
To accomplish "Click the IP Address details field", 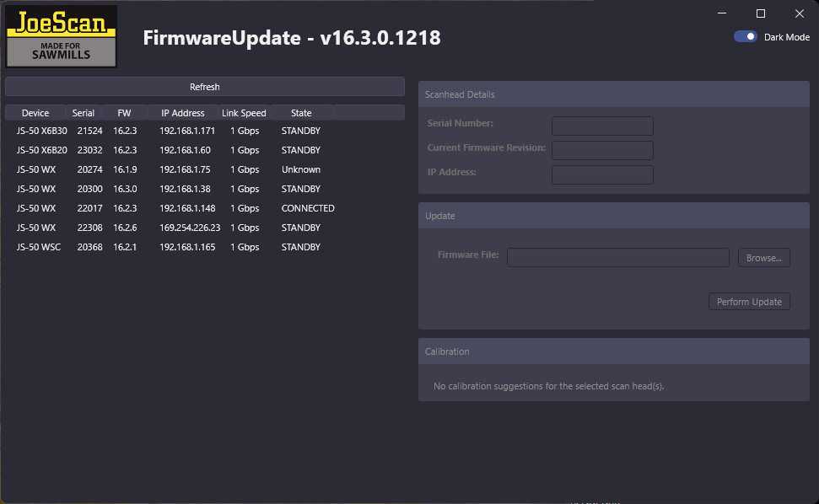I will click(x=602, y=174).
